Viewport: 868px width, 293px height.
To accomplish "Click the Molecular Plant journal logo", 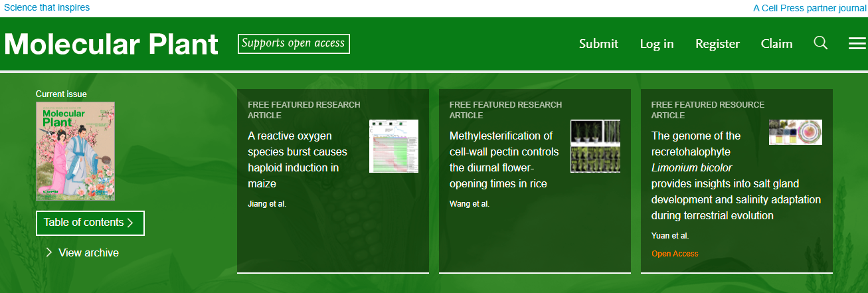I will (x=111, y=44).
